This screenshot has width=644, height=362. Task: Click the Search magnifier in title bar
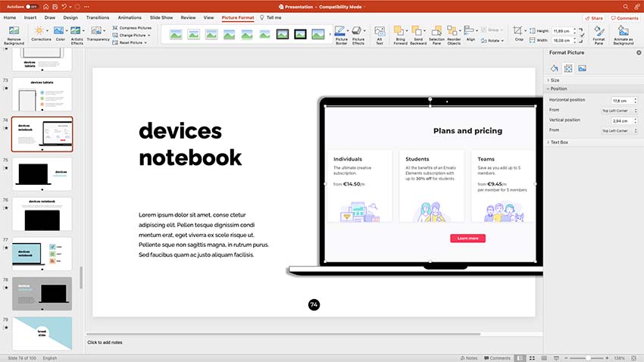[x=626, y=7]
